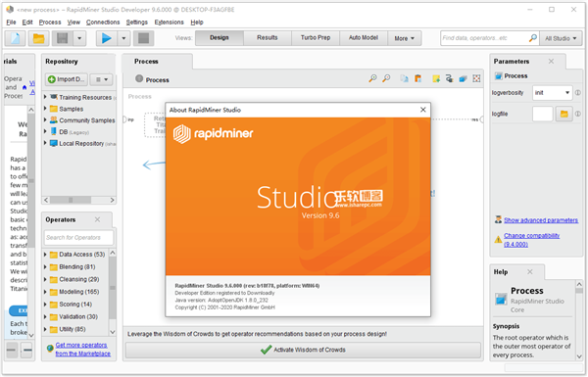Click the fit-to-size icon in the process toolbar
Viewport: 588px width, 377px height.
[x=476, y=78]
